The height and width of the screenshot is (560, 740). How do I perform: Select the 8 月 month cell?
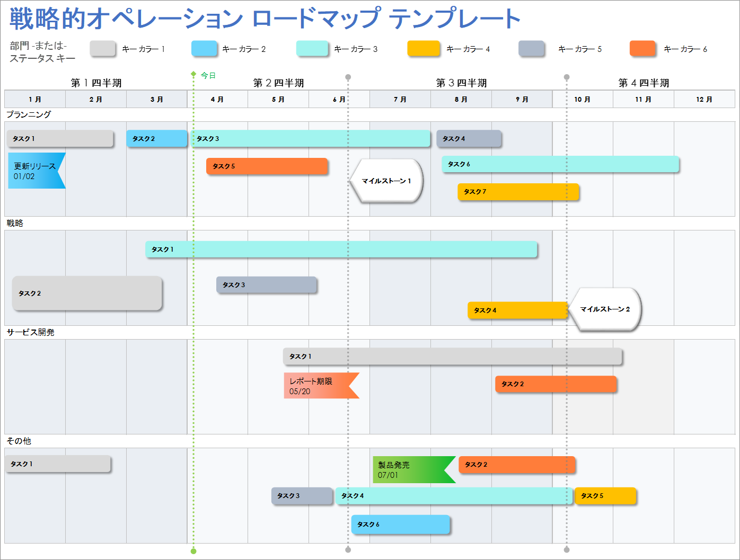click(461, 99)
